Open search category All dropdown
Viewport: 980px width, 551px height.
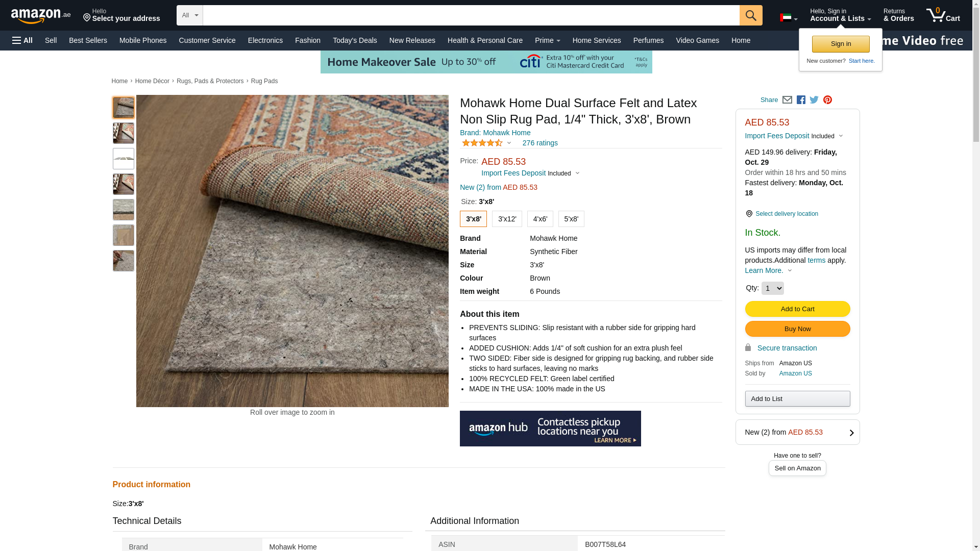point(190,15)
